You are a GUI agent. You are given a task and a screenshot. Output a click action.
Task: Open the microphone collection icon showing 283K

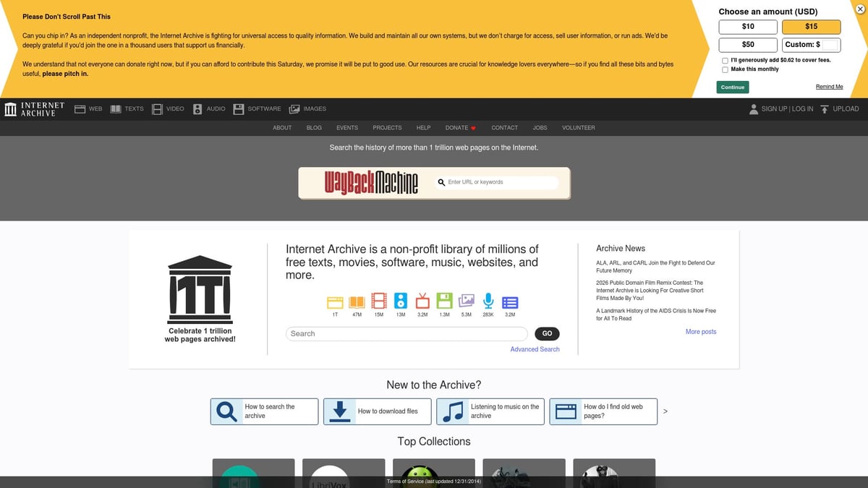point(488,302)
